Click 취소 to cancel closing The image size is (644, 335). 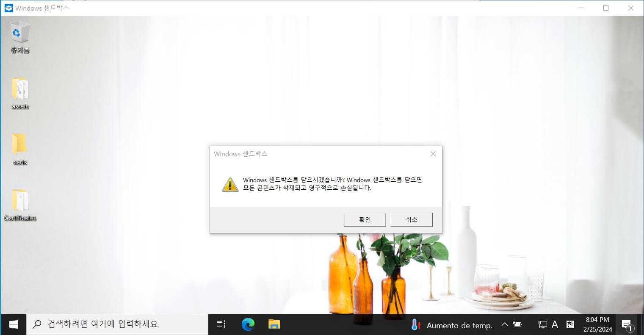(411, 219)
